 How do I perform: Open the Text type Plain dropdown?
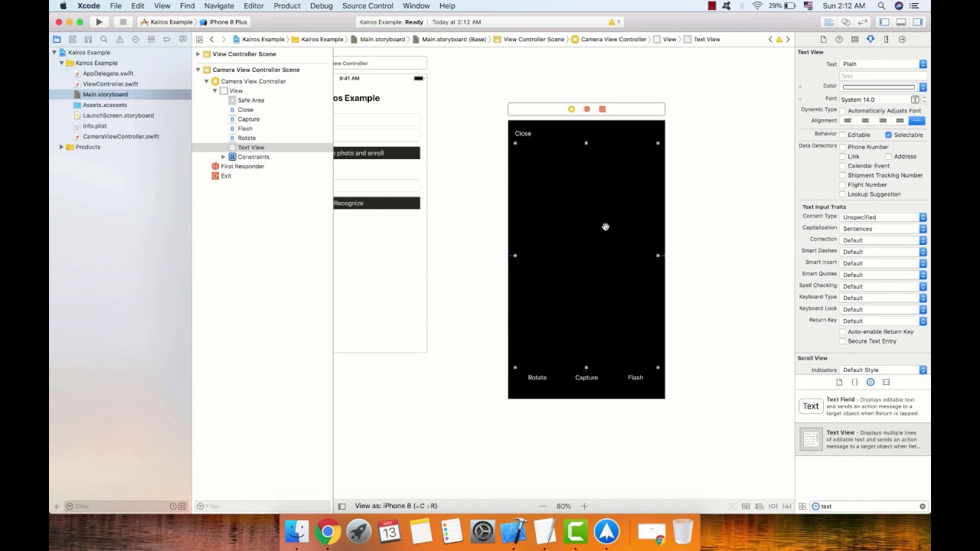[x=884, y=64]
